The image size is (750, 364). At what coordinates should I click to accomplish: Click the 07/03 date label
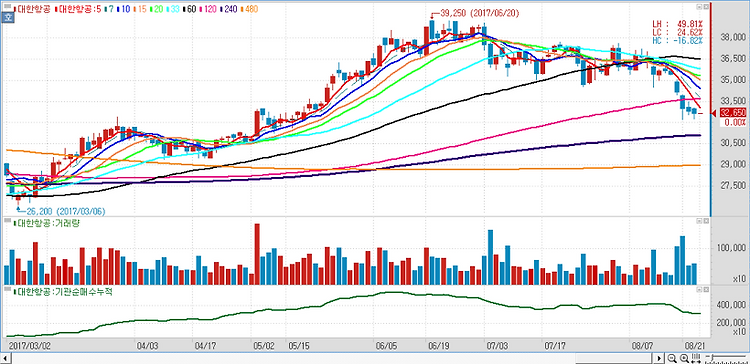pyautogui.click(x=497, y=345)
